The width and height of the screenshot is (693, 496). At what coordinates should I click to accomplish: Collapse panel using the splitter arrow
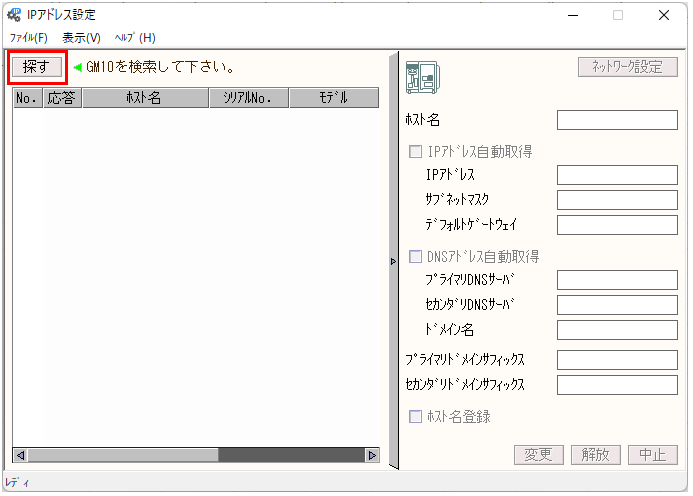393,261
